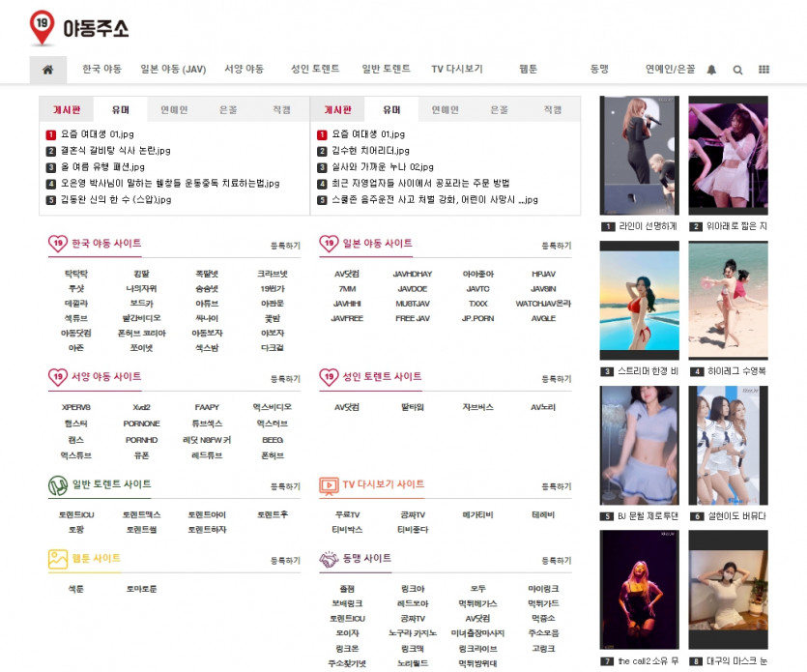Click 등록하기 beside TV 다시보기 사이트

pyautogui.click(x=556, y=486)
